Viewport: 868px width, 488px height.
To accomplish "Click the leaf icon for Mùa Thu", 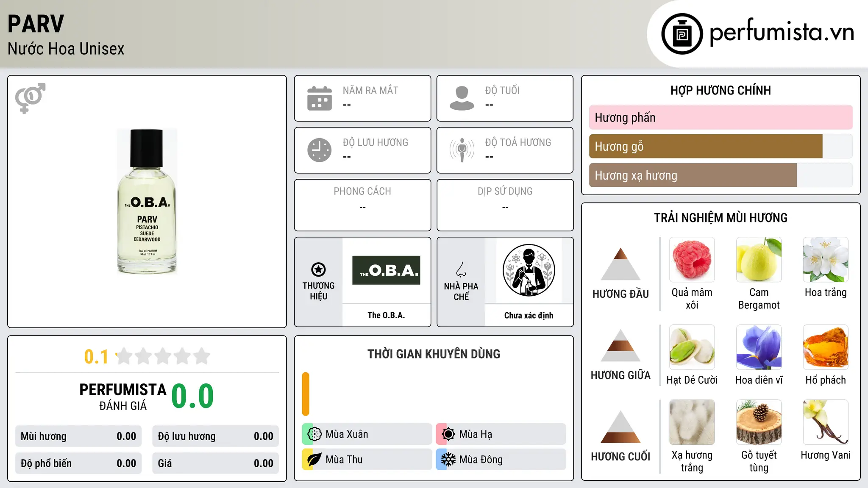I will [x=314, y=460].
